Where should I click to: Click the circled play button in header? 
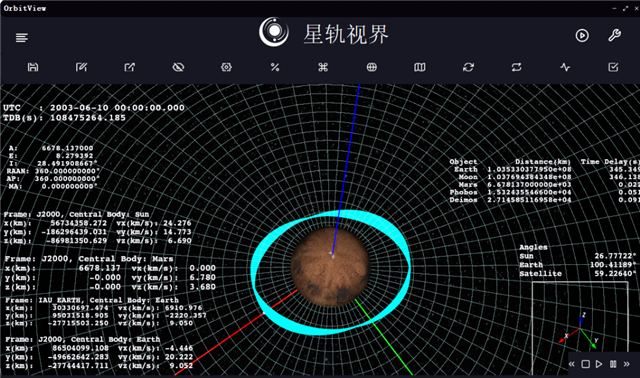pyautogui.click(x=582, y=36)
